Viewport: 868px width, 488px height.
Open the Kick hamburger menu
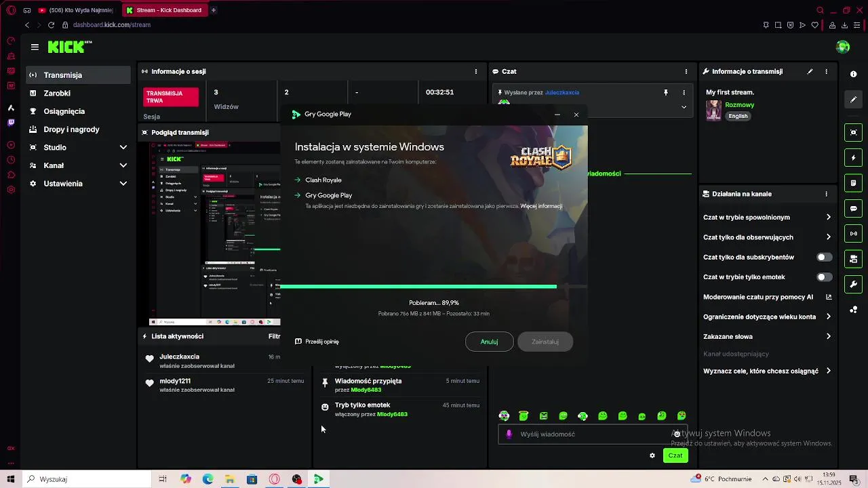(x=35, y=47)
